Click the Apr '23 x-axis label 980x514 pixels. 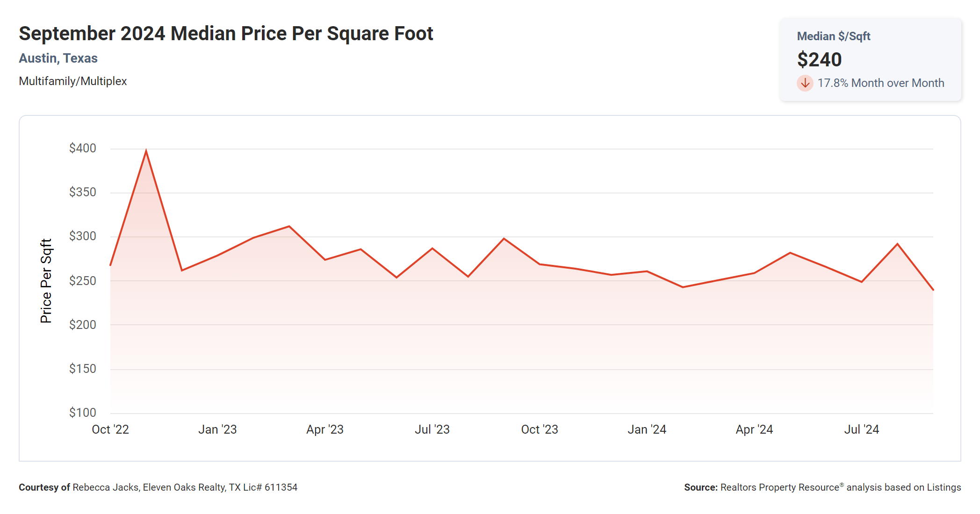tap(325, 429)
